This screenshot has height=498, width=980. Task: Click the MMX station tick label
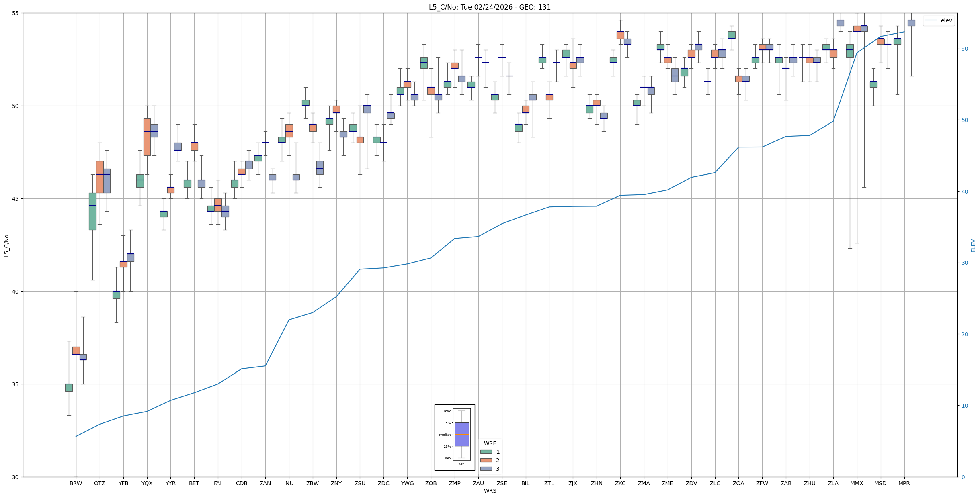857,483
